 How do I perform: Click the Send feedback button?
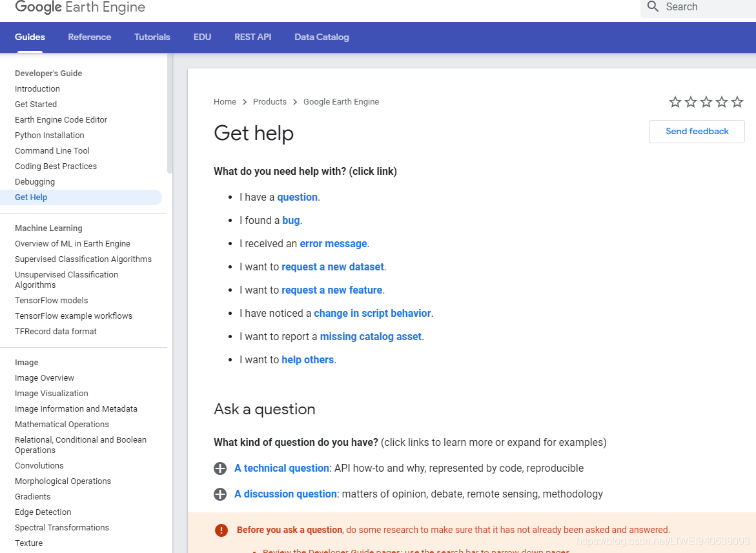[697, 132]
